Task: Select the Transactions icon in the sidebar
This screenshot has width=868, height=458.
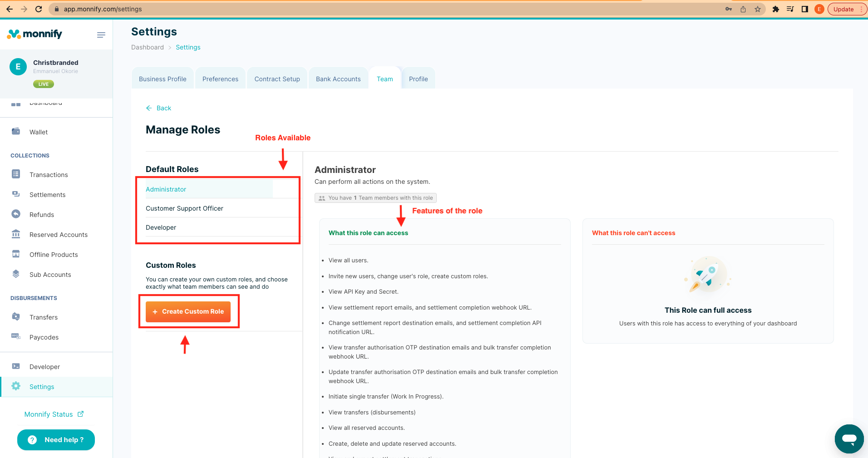Action: tap(16, 174)
